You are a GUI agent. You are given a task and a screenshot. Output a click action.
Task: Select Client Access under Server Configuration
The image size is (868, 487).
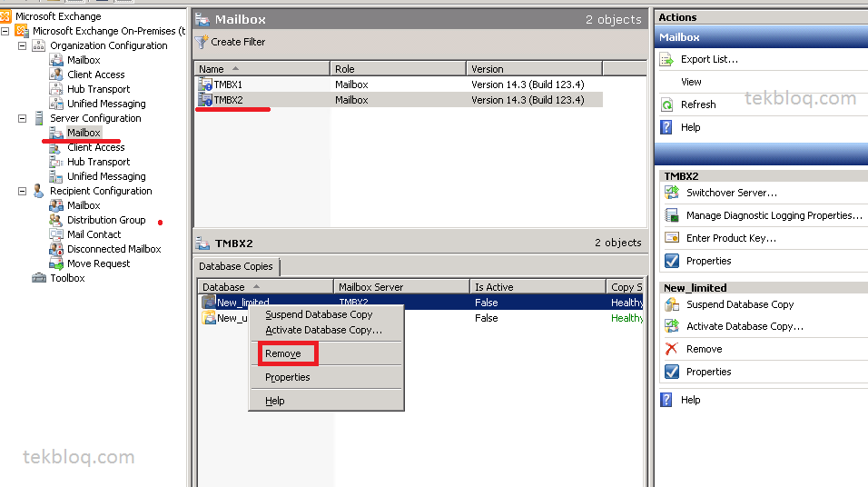pyautogui.click(x=95, y=147)
